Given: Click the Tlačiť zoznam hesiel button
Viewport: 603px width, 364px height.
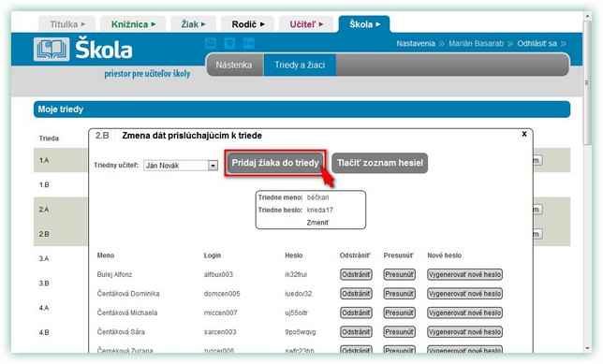Looking at the screenshot, I should pyautogui.click(x=379, y=163).
